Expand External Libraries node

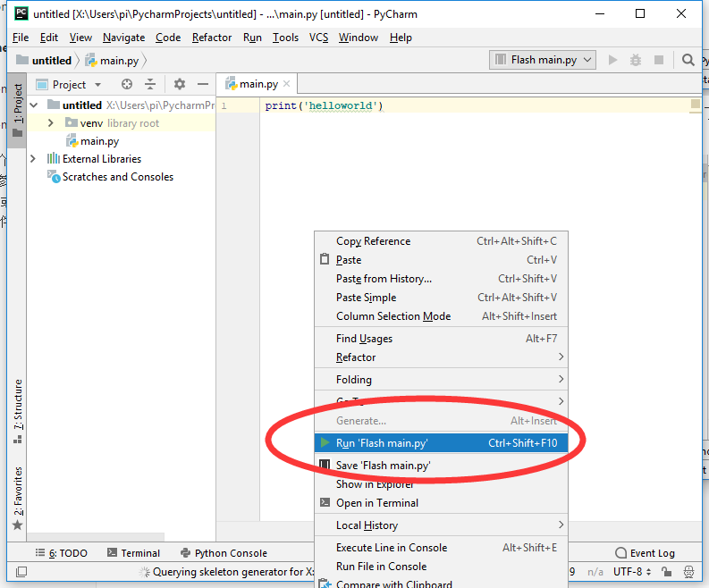[33, 159]
